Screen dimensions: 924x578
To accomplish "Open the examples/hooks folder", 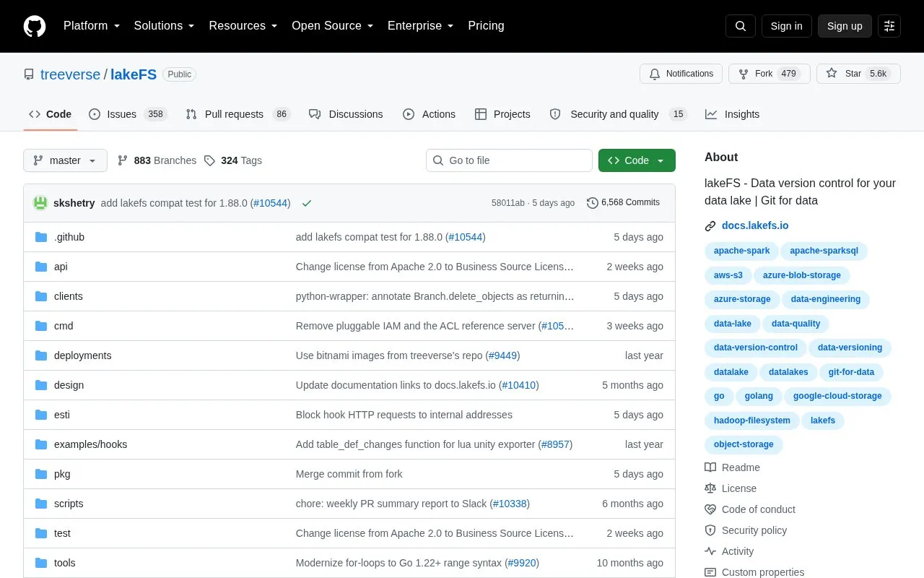I will [90, 444].
